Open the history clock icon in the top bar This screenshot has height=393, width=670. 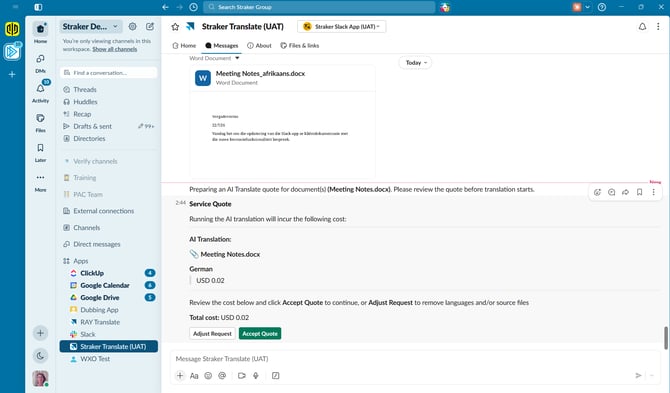click(194, 7)
